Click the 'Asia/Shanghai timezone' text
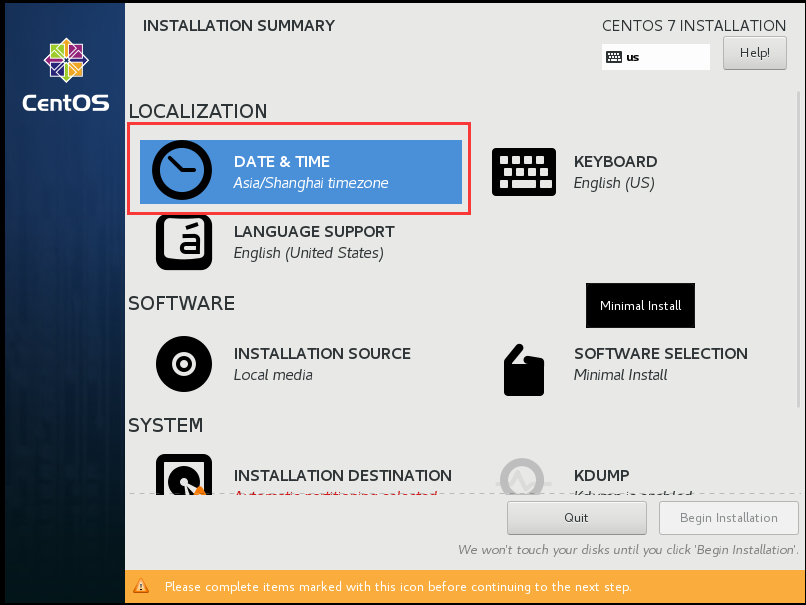Viewport: 806px width, 605px height. (311, 183)
